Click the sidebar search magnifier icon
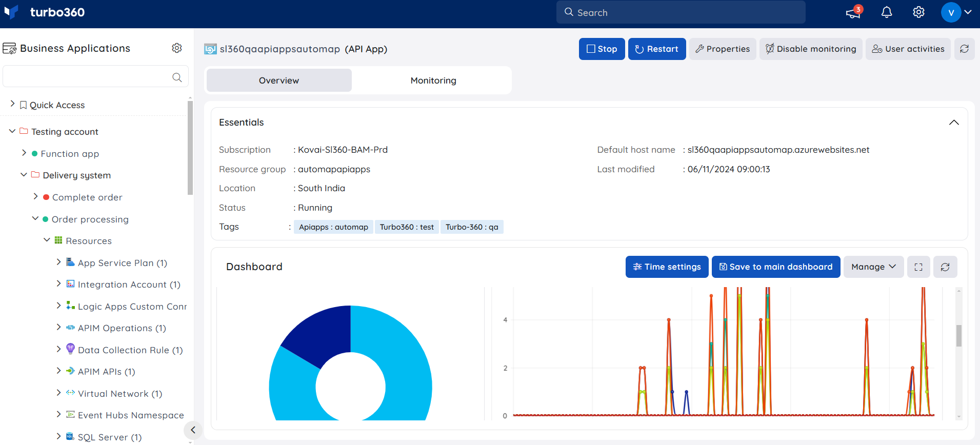980x445 pixels. click(177, 77)
